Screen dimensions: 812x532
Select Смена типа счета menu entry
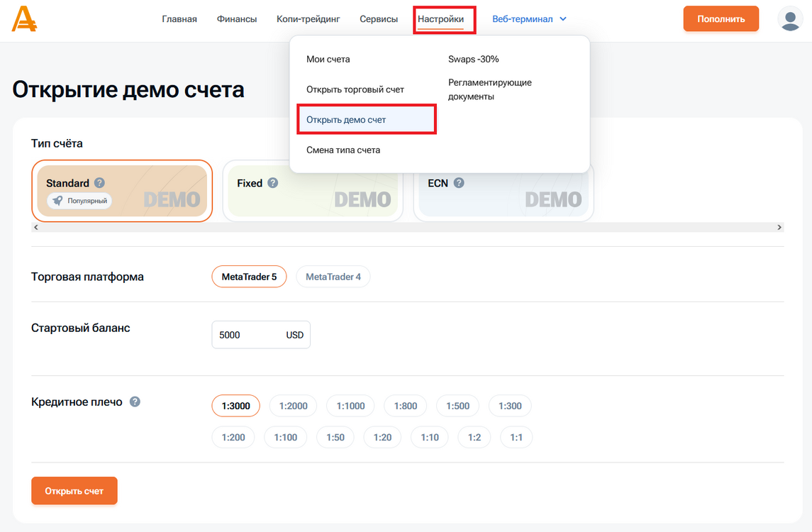pyautogui.click(x=343, y=150)
